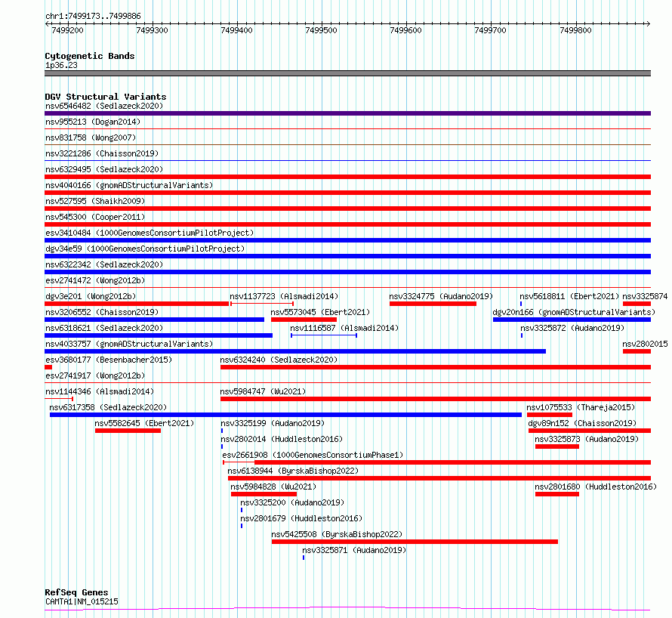Click nsv2802014 (Huddleston2016) label
Screen dimensions: 672x618
coord(282,439)
